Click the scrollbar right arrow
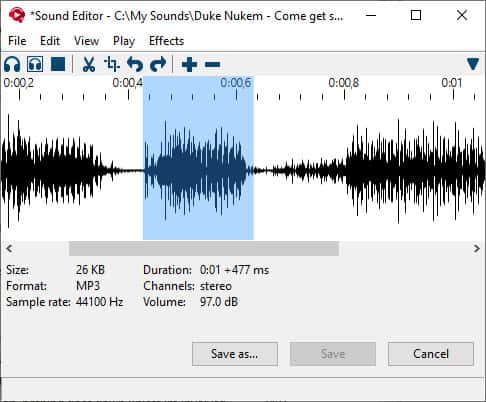Image resolution: width=486 pixels, height=402 pixels. click(477, 249)
